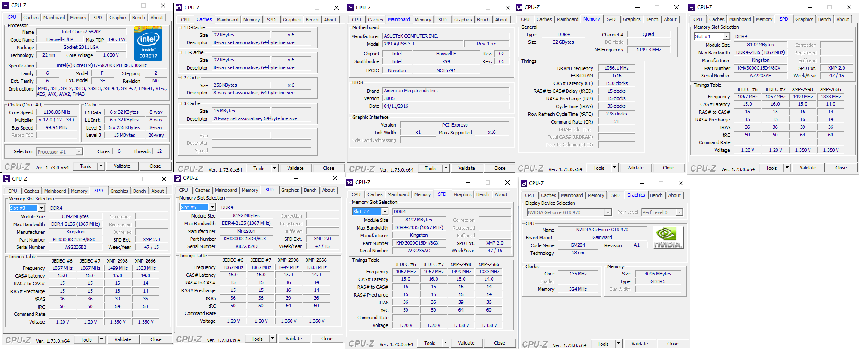The width and height of the screenshot is (868, 351).
Task: Click the X99-A/USB 3.1 model field
Action: [x=423, y=44]
